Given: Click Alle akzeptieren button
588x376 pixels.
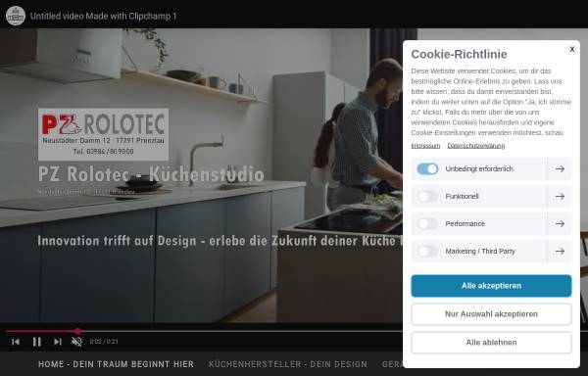Looking at the screenshot, I should tap(491, 286).
